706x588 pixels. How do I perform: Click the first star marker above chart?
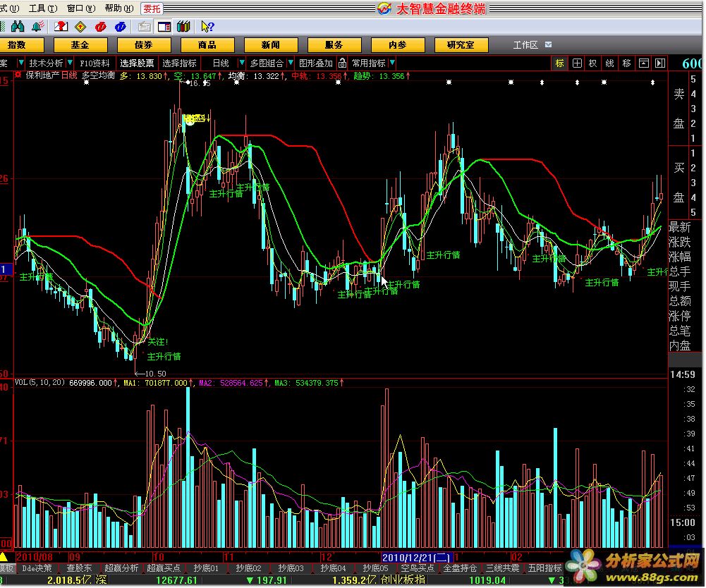pos(87,82)
